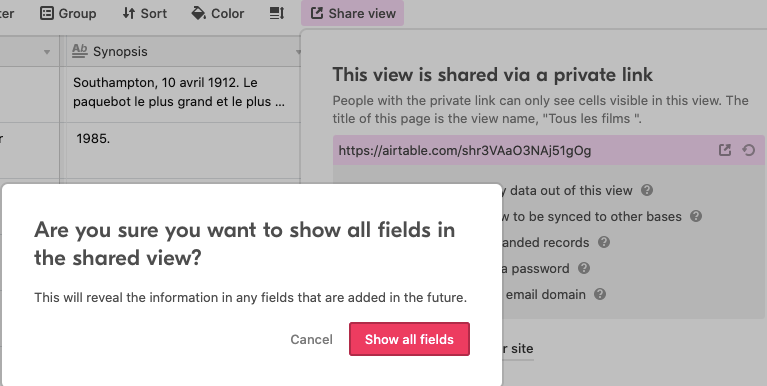The image size is (767, 386).
Task: Click the Group icon in toolbar
Action: click(46, 13)
